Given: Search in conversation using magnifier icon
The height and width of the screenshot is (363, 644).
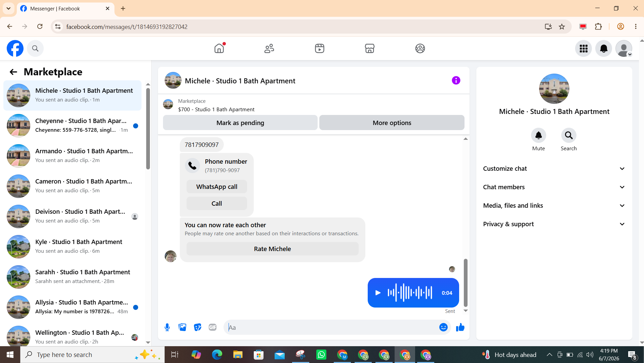Looking at the screenshot, I should pos(569,135).
